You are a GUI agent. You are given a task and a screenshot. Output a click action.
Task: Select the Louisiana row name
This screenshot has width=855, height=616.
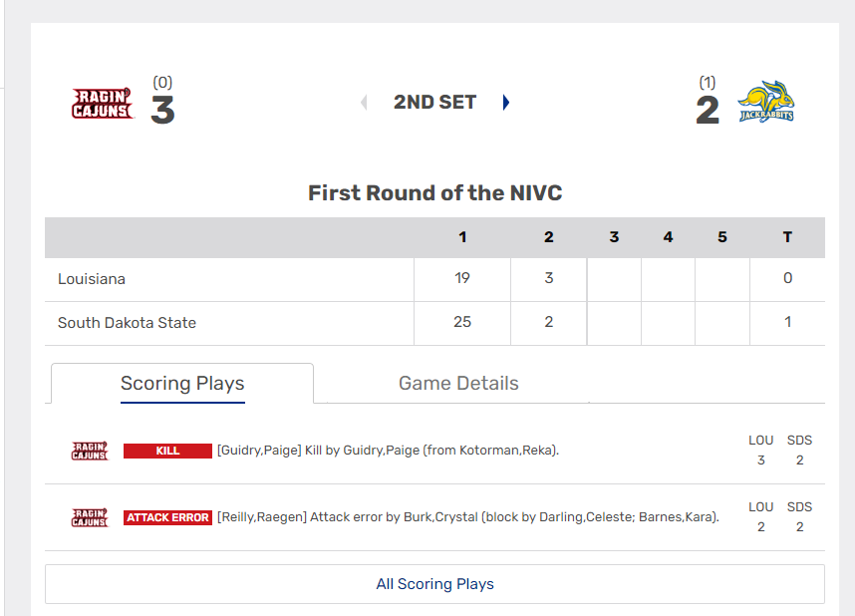[x=92, y=279]
